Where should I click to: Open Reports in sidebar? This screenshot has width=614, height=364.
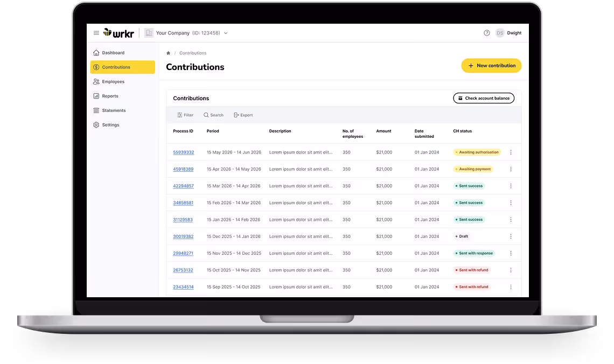point(123,96)
